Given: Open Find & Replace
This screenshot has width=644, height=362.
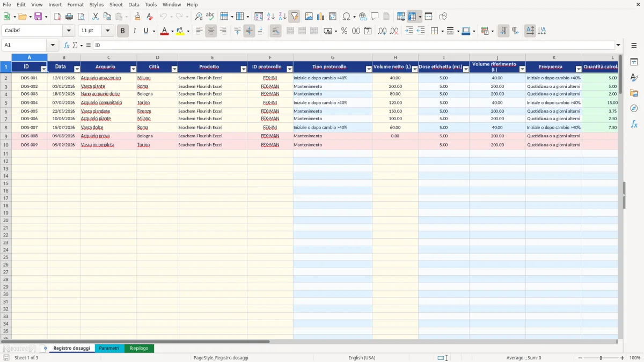Looking at the screenshot, I should [x=199, y=17].
